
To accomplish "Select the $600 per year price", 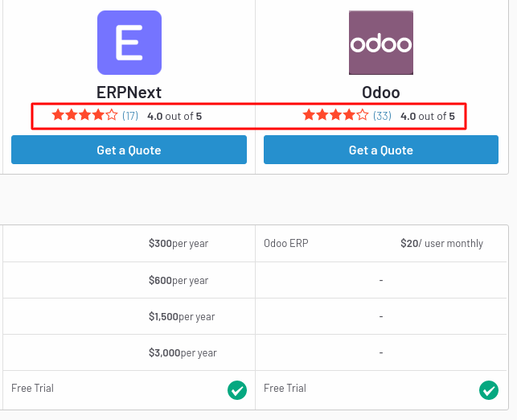I will pyautogui.click(x=178, y=280).
